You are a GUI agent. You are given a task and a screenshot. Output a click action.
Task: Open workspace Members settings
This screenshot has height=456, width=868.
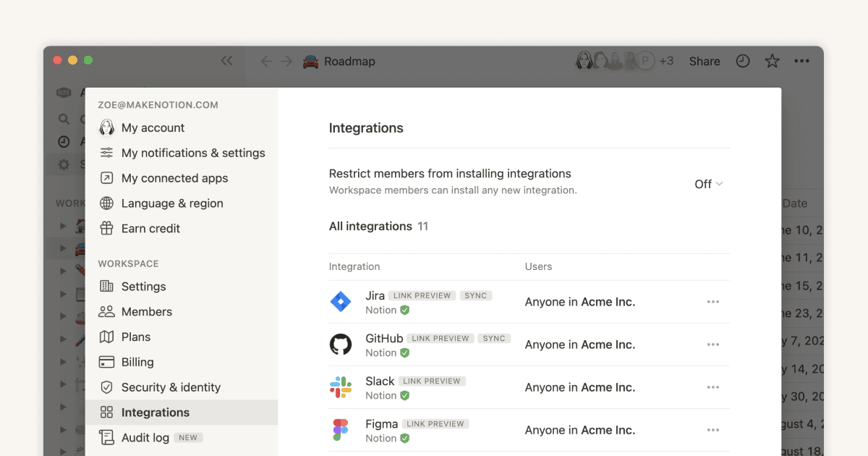pos(148,311)
